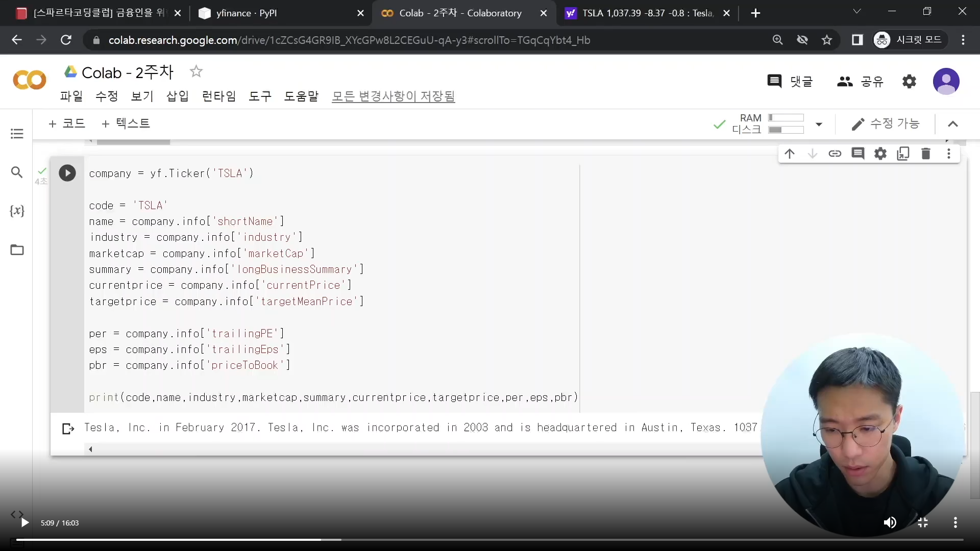Play the video with the play button
The width and height of the screenshot is (980, 551).
coord(24,522)
